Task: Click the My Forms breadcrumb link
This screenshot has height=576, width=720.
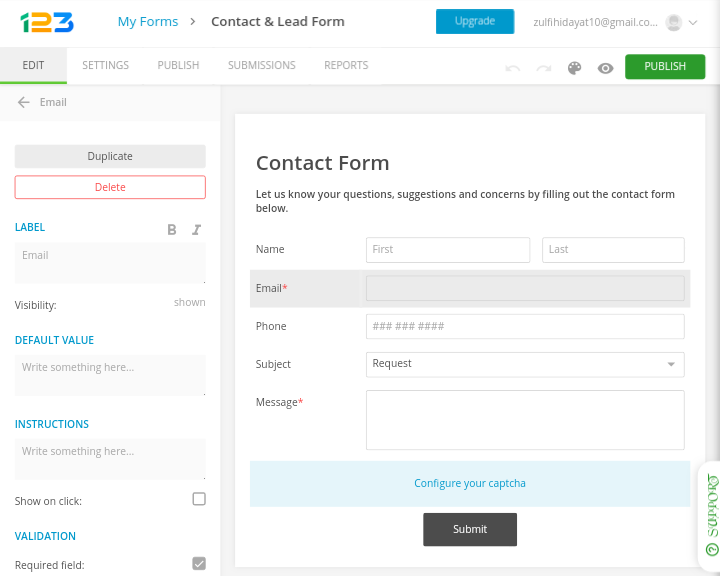Action: 148,22
